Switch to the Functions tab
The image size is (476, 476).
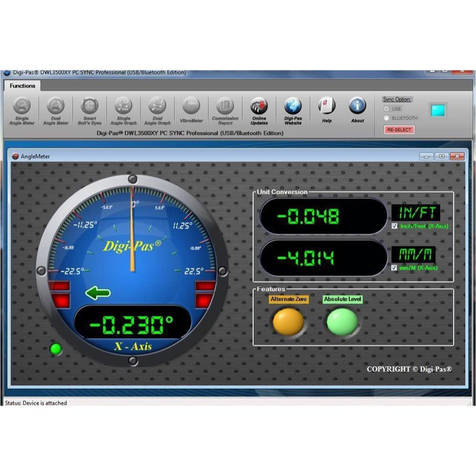click(x=22, y=86)
